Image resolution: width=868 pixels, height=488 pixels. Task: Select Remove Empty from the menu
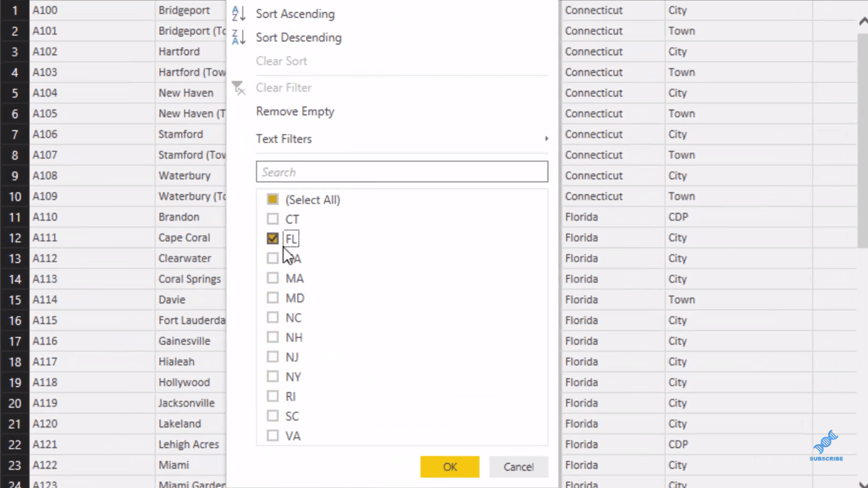(x=295, y=112)
